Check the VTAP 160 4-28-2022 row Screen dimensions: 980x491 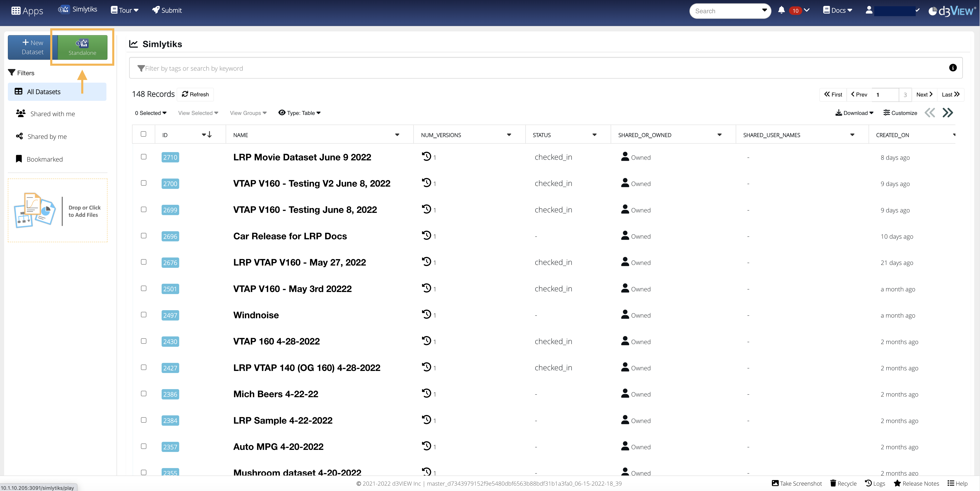[x=144, y=341]
